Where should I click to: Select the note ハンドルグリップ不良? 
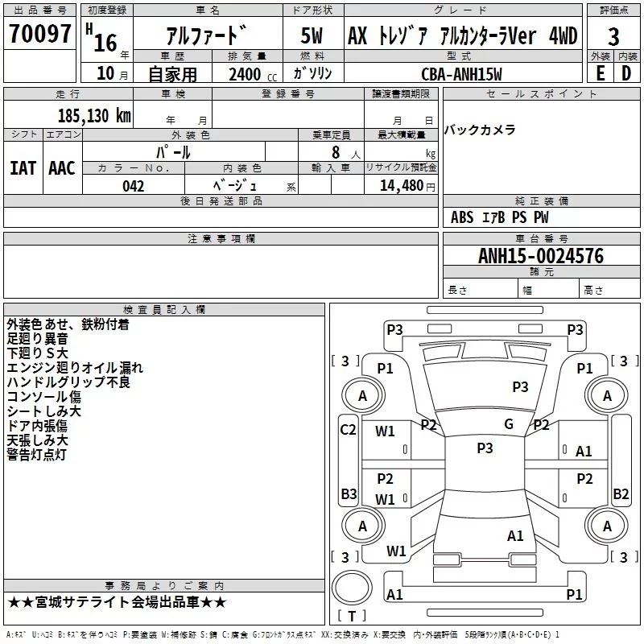(x=68, y=382)
